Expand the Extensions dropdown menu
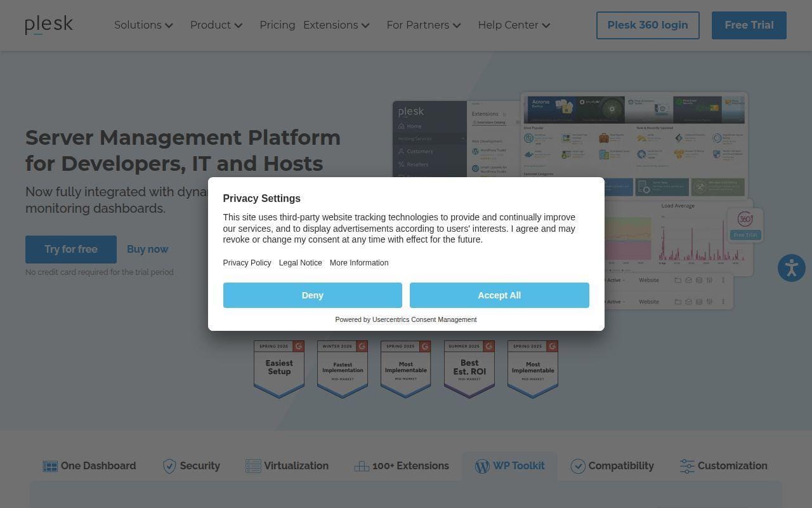 click(x=336, y=25)
